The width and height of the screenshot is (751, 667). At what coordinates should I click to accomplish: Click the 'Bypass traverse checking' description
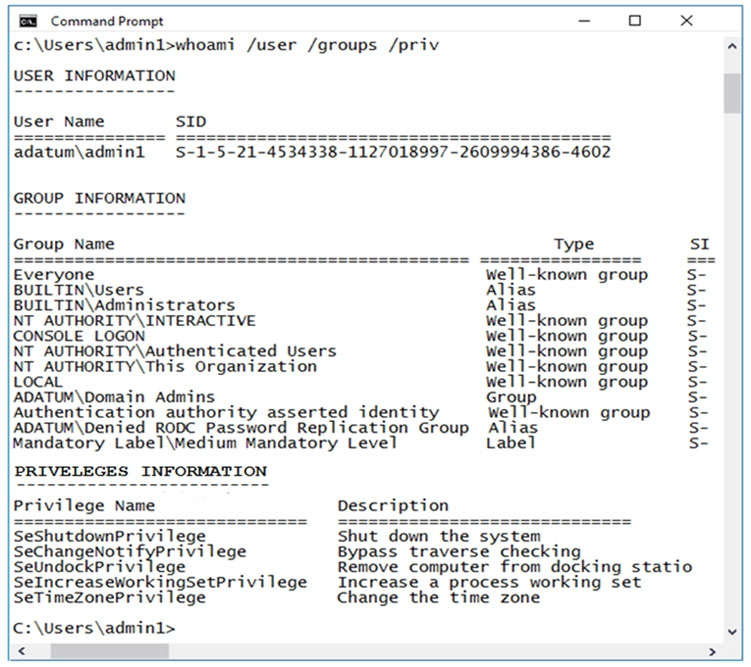coord(459,552)
